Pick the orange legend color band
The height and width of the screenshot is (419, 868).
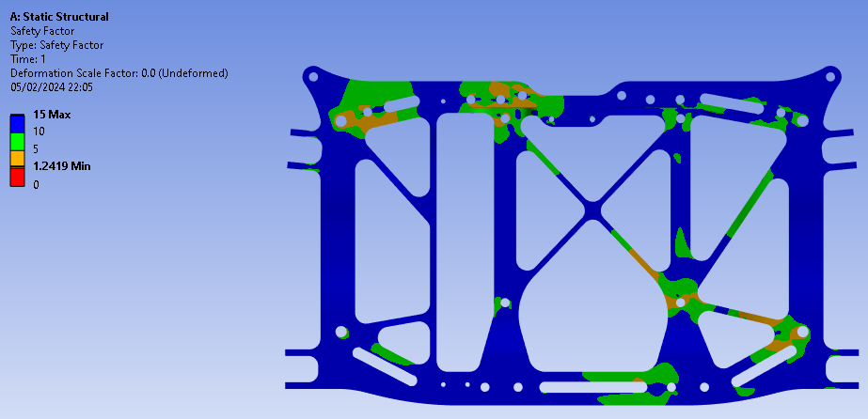click(x=17, y=158)
